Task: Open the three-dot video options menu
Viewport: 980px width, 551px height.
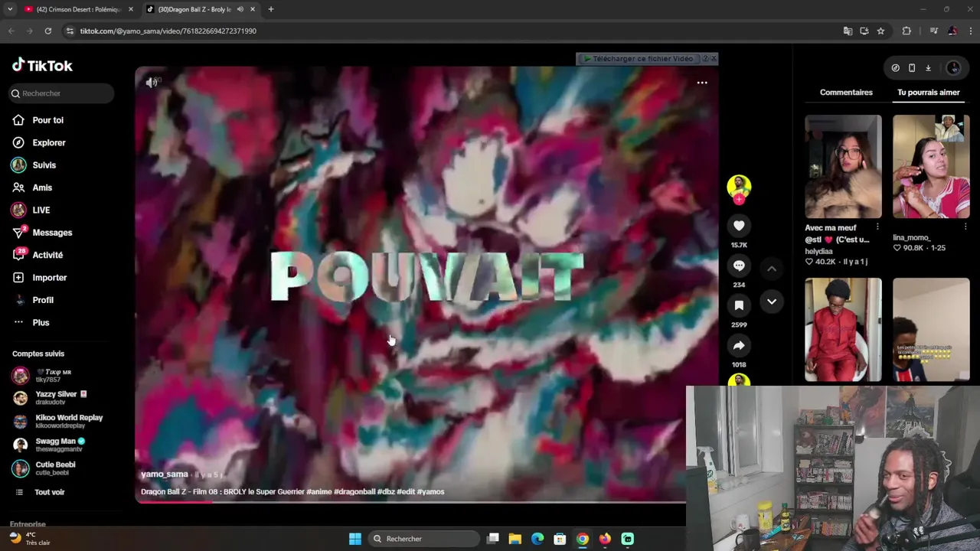Action: tap(702, 83)
